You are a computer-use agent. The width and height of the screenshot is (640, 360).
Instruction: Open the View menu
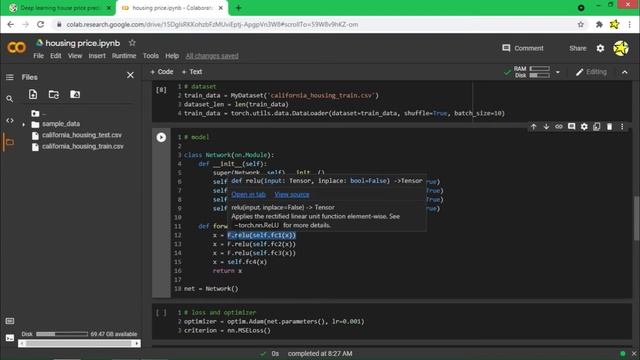pos(75,56)
